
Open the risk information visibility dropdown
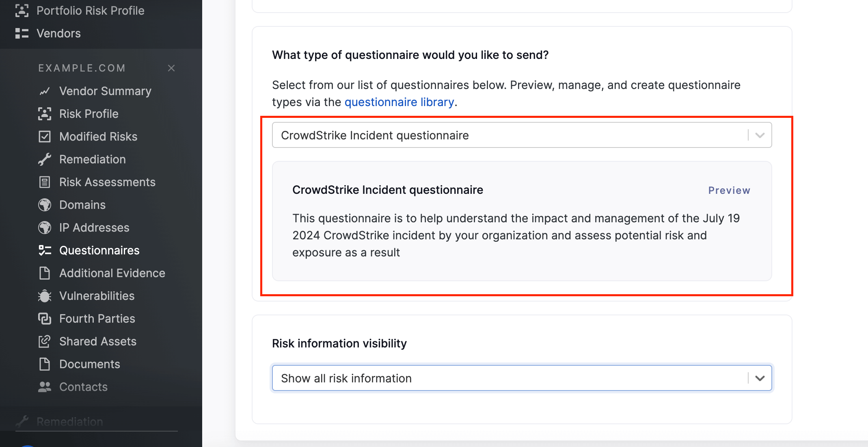(x=522, y=378)
